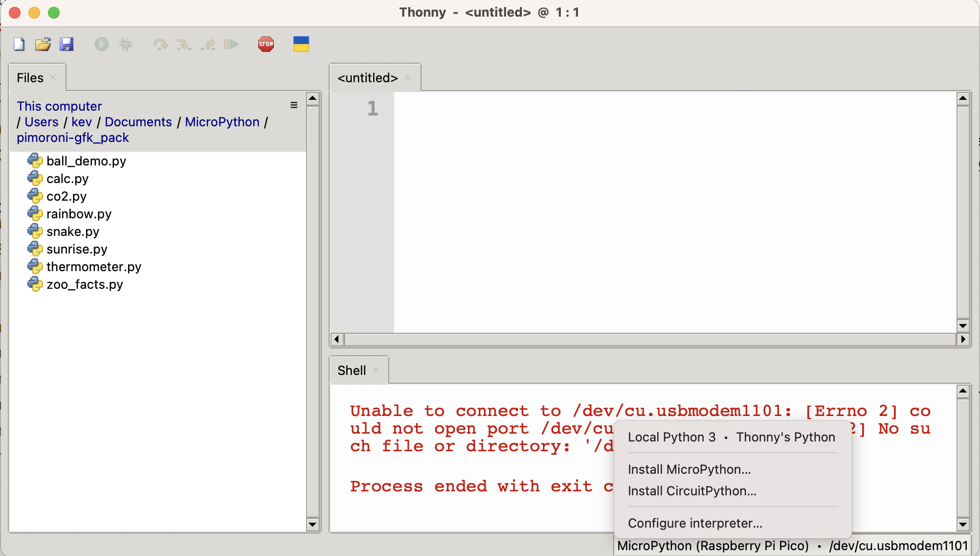Image resolution: width=980 pixels, height=556 pixels.
Task: Click the MicroPython (Raspberry Pi Pico) interpreter selector
Action: [793, 546]
